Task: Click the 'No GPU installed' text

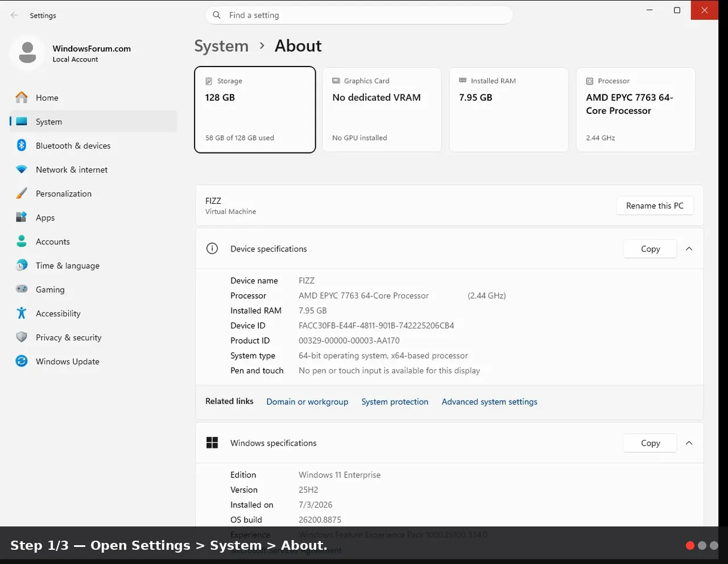Action: point(359,138)
